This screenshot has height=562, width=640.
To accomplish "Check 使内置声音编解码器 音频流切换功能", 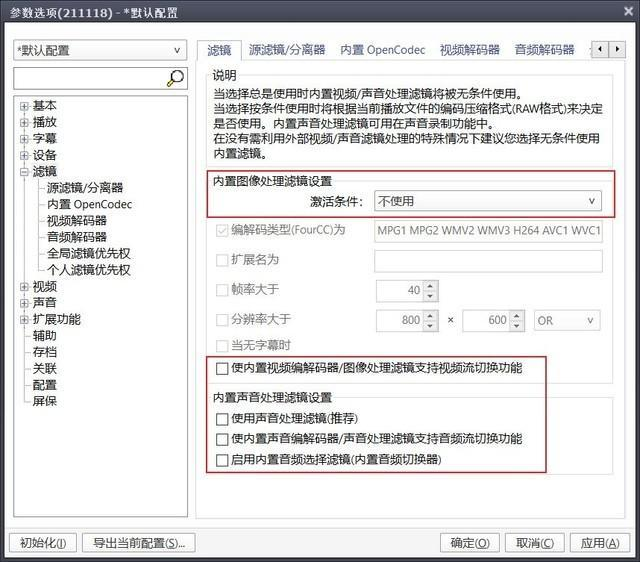I will [222, 440].
